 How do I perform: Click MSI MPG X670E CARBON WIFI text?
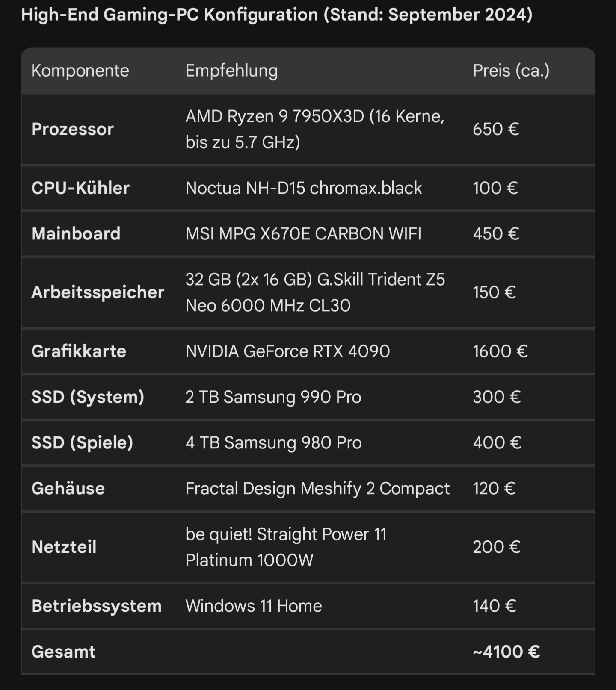(x=303, y=234)
